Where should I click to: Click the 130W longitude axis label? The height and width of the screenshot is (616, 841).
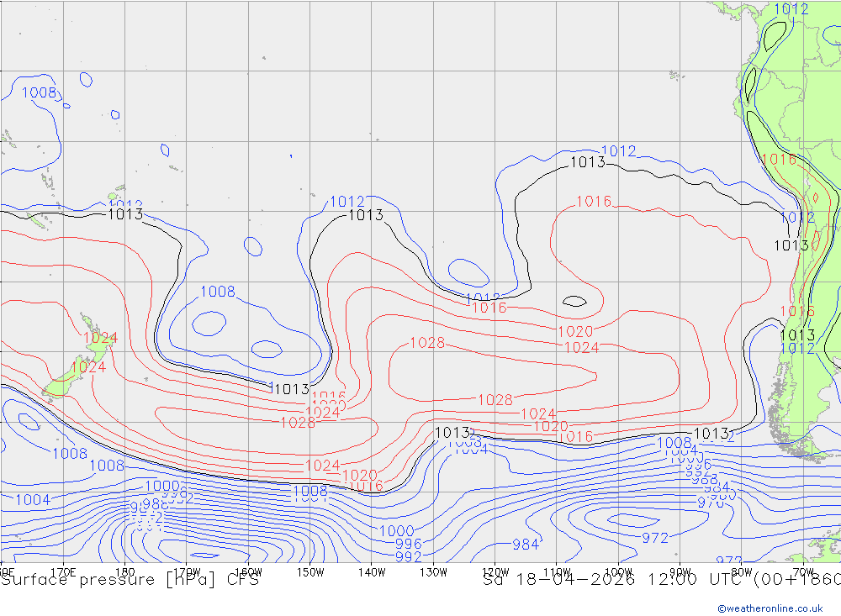[x=433, y=572]
